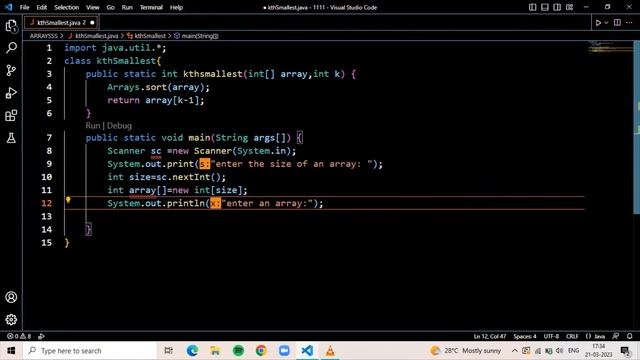Open the editor More Actions menu
The height and width of the screenshot is (360, 640).
tap(629, 22)
